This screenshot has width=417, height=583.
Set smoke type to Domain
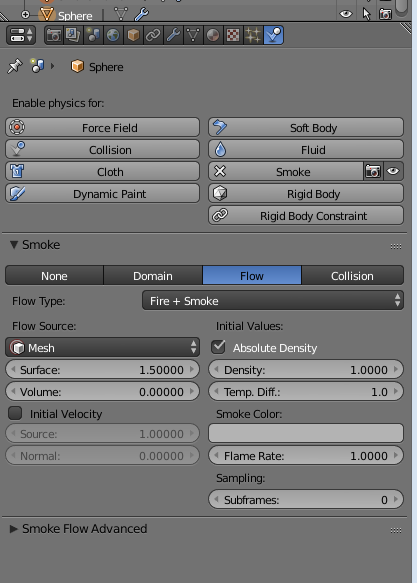click(x=153, y=276)
